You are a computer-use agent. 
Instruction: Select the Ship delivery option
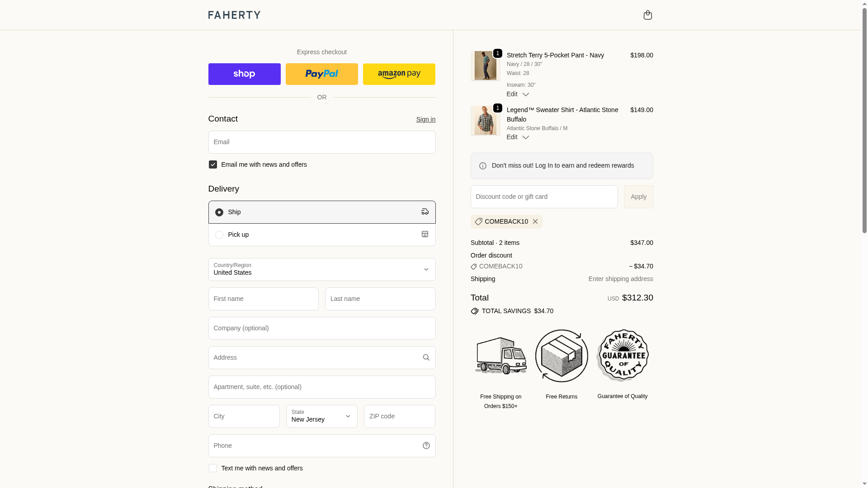pos(219,212)
